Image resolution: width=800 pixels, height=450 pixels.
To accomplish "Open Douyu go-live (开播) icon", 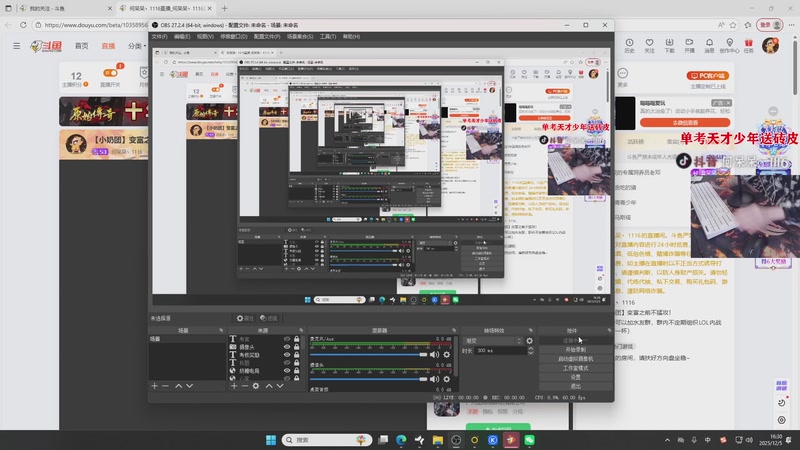I will (689, 45).
